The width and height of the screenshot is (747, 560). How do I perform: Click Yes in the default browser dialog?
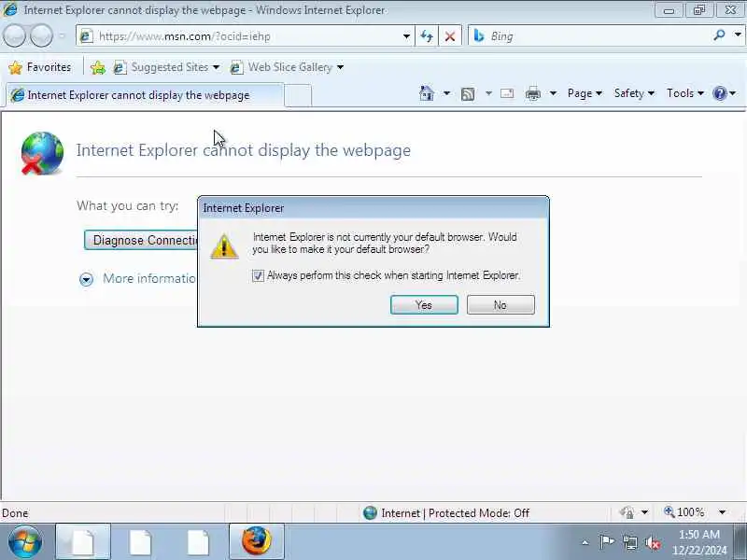point(424,305)
